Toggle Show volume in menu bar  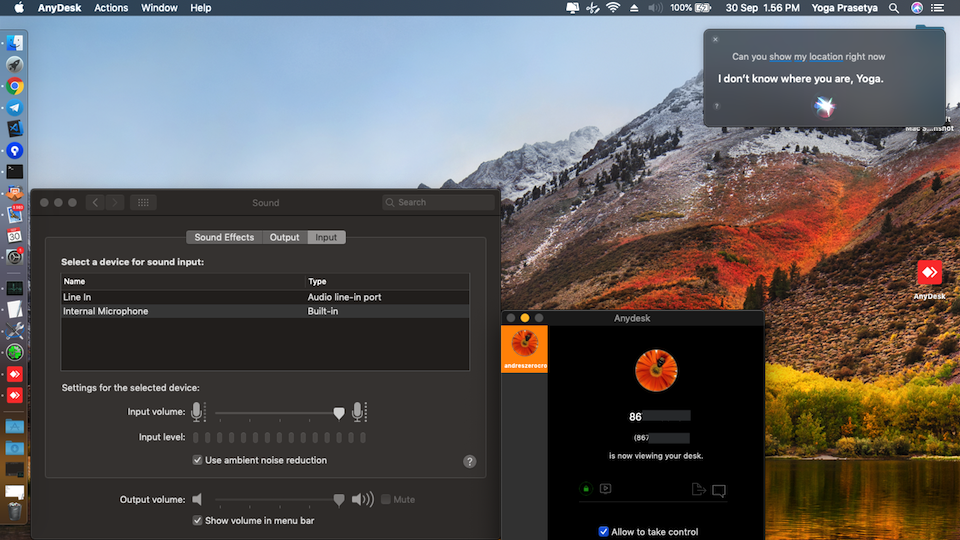pyautogui.click(x=197, y=520)
